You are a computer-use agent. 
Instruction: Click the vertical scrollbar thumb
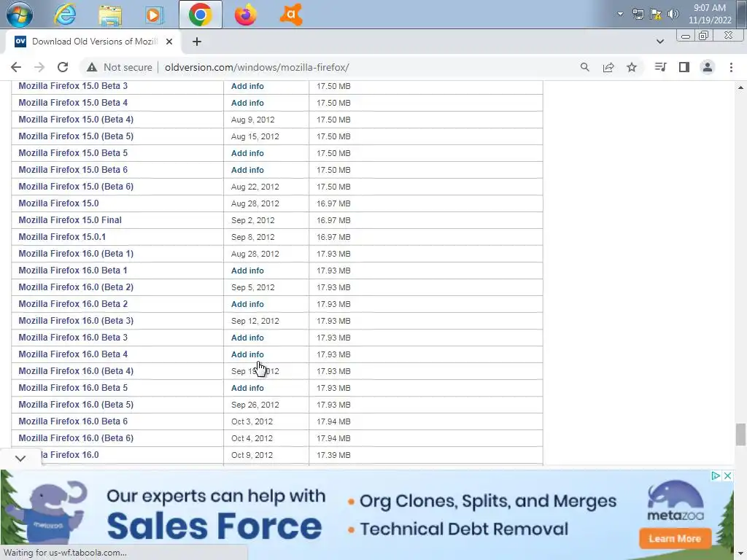[740, 435]
